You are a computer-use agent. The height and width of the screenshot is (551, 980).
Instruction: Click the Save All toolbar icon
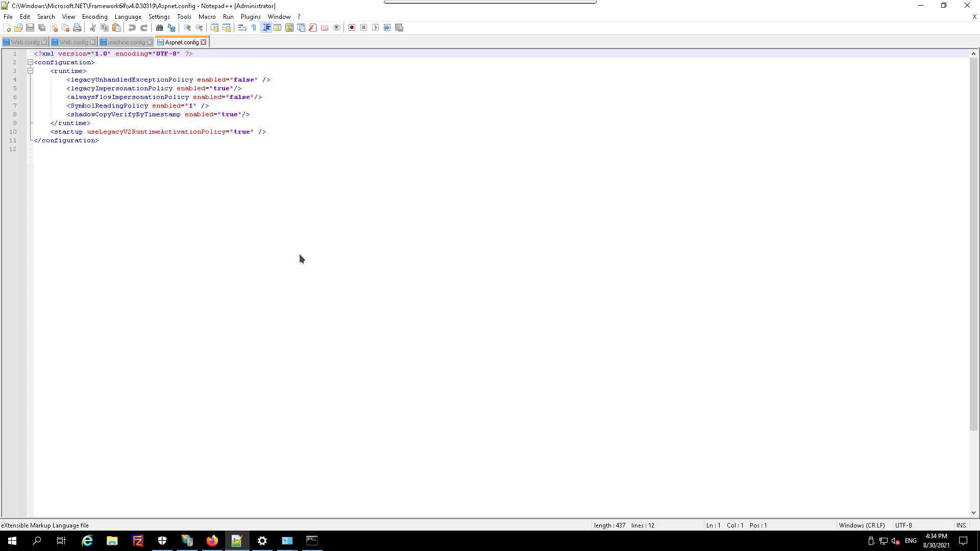coord(42,28)
